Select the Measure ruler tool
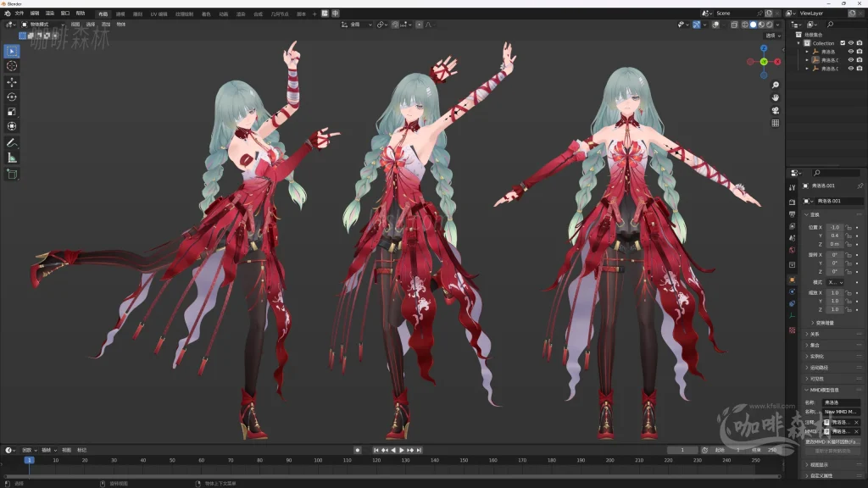 click(12, 158)
